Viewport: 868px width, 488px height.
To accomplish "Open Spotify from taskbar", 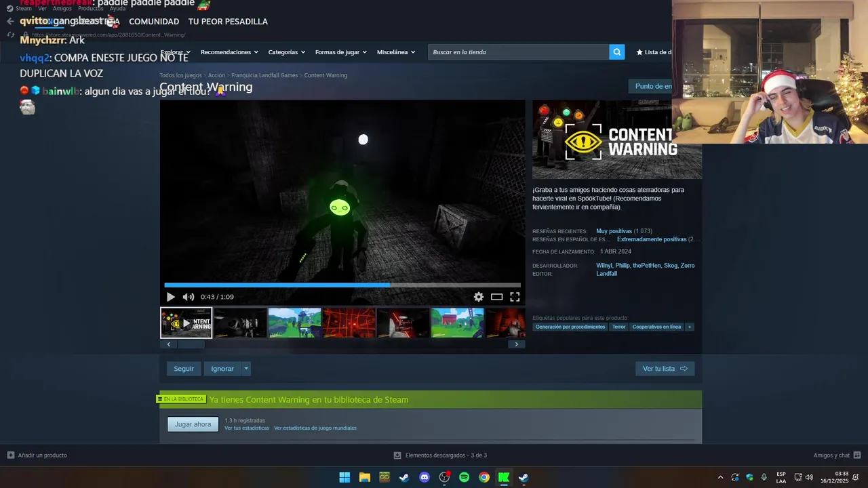I will (464, 477).
